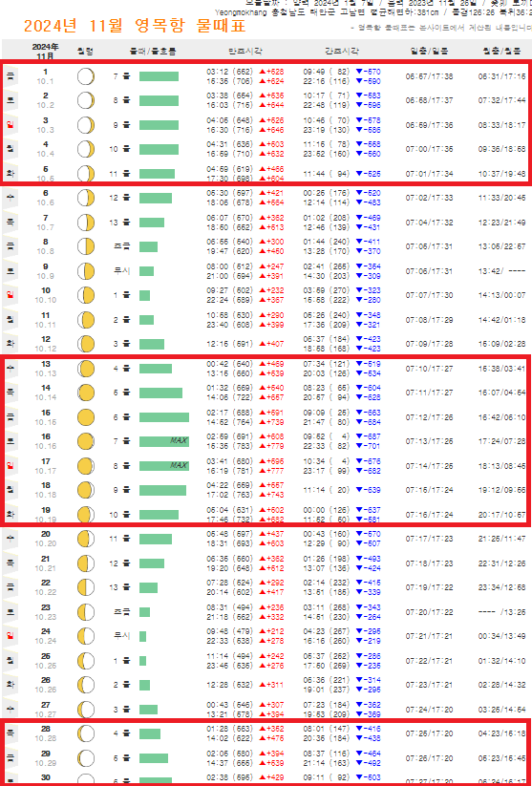Image resolution: width=532 pixels, height=786 pixels.
Task: Select the crescent moon icon for November 28
Action: coord(86,733)
